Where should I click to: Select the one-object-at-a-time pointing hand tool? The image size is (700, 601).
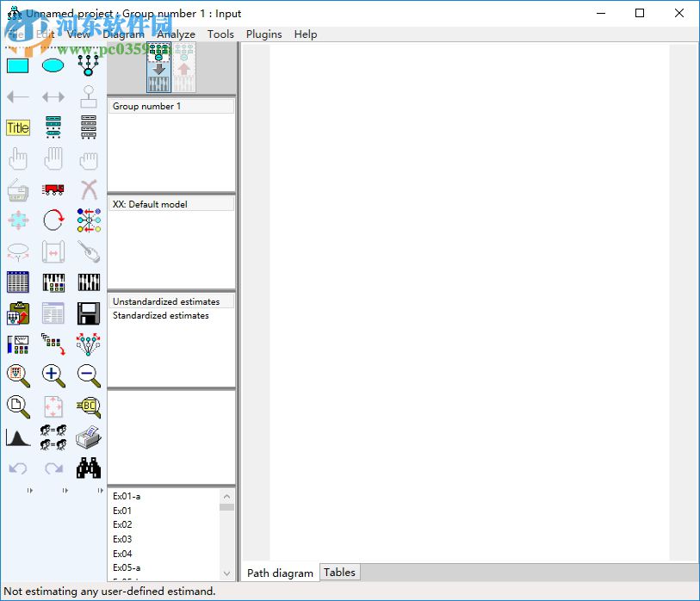pyautogui.click(x=18, y=158)
